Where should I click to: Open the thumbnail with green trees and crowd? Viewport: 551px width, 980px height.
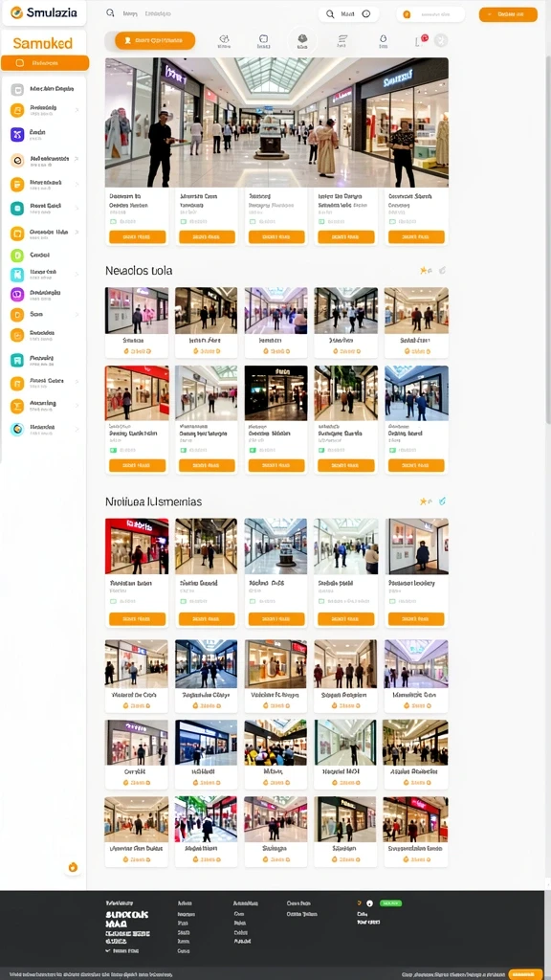pos(207,819)
